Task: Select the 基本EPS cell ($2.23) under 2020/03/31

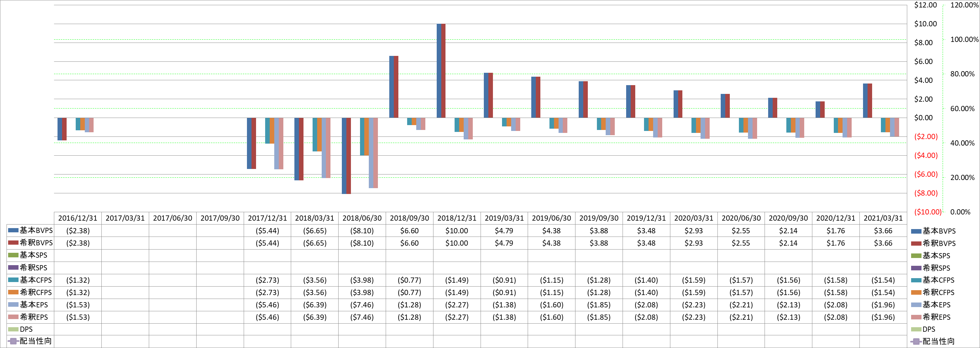Action: coord(693,305)
